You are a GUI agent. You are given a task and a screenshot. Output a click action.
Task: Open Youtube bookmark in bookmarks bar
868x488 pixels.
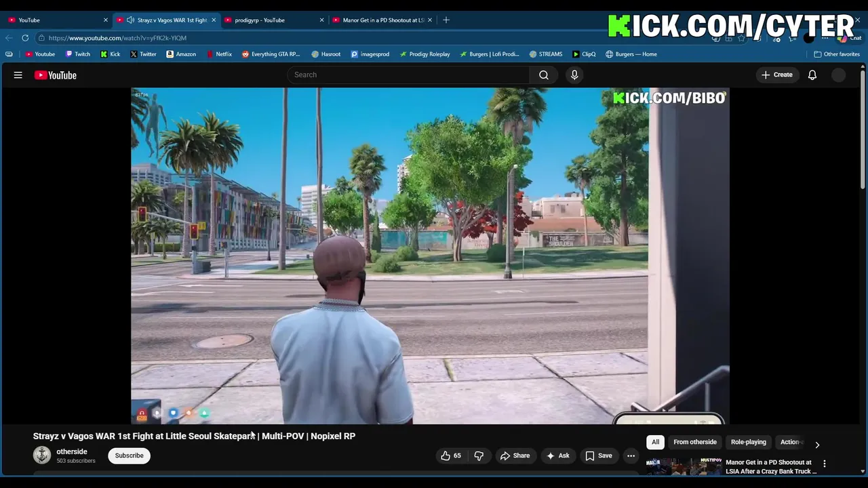[40, 54]
